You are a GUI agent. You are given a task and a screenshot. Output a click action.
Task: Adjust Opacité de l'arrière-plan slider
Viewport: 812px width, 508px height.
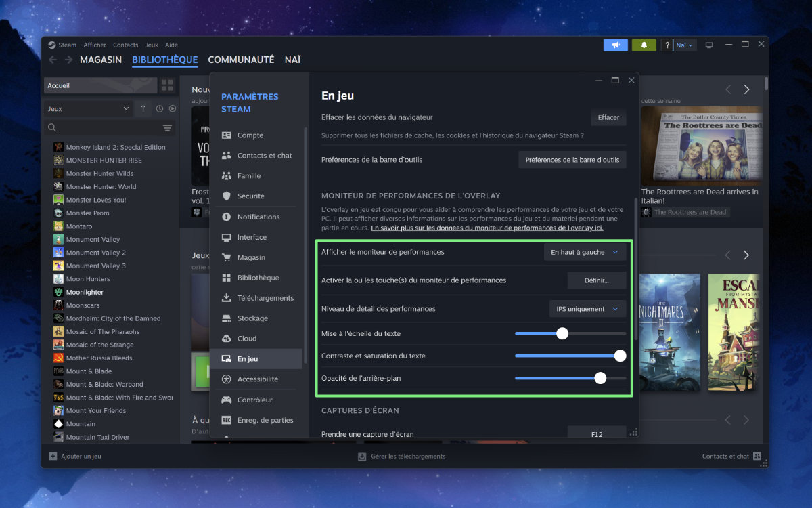[x=570, y=378]
